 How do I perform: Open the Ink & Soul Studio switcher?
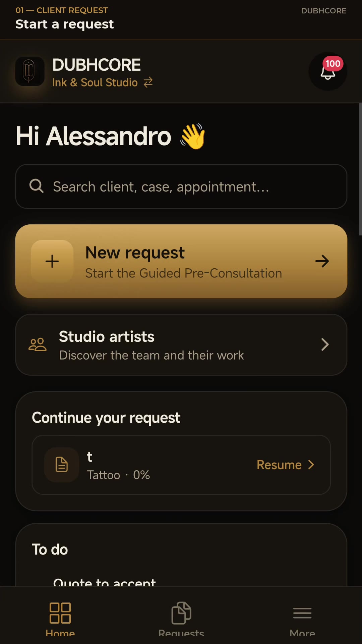click(103, 82)
